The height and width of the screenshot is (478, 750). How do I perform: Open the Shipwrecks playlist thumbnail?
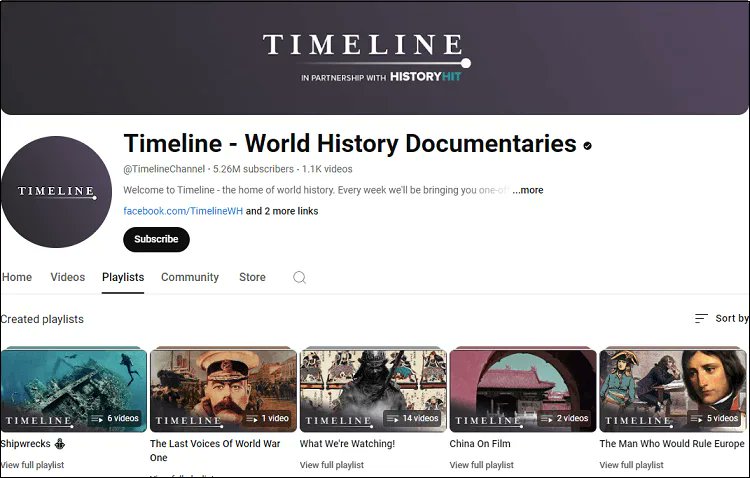(x=74, y=389)
